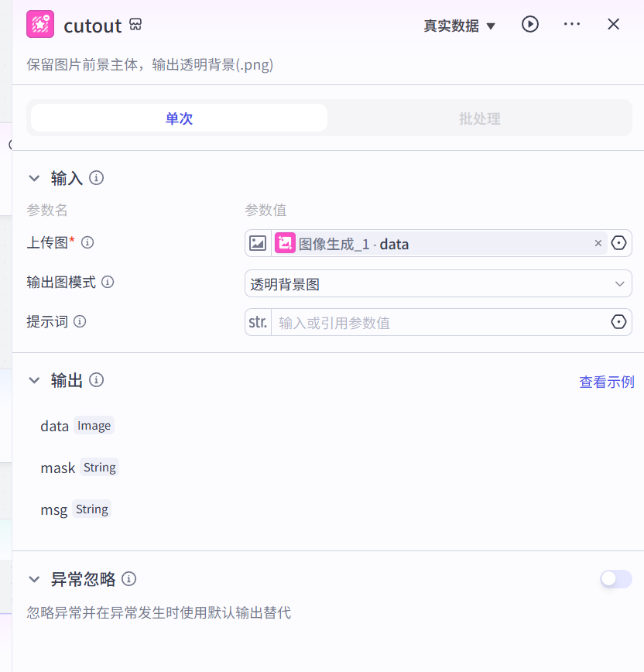The image size is (644, 672).
Task: Click the info icon next to 异常忽略
Action: pos(129,579)
